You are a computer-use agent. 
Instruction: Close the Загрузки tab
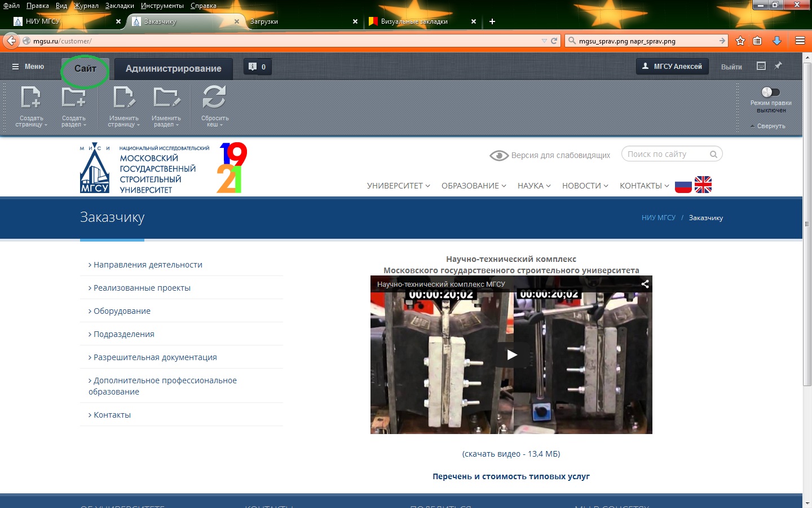click(355, 21)
